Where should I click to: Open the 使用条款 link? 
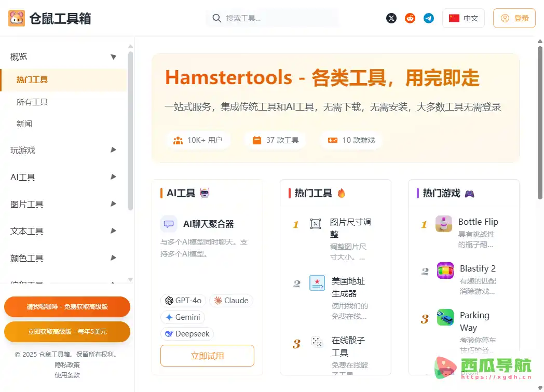point(67,375)
